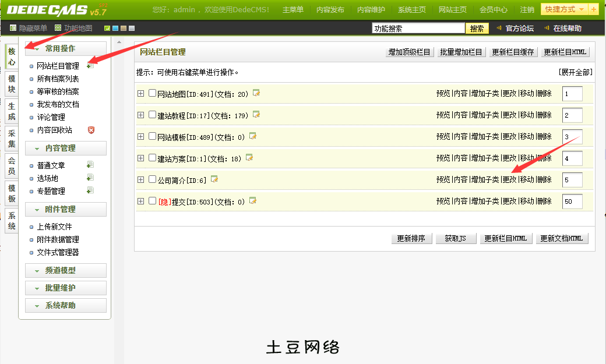
Task: Click the 功能搜索 search input field
Action: [x=418, y=29]
